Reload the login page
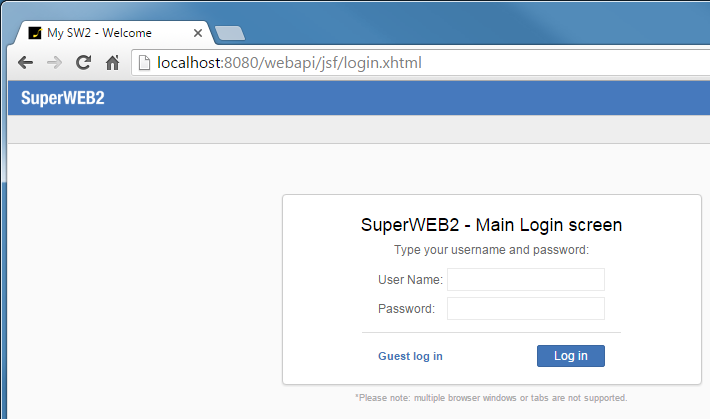Screen dimensions: 710x419 83,62
